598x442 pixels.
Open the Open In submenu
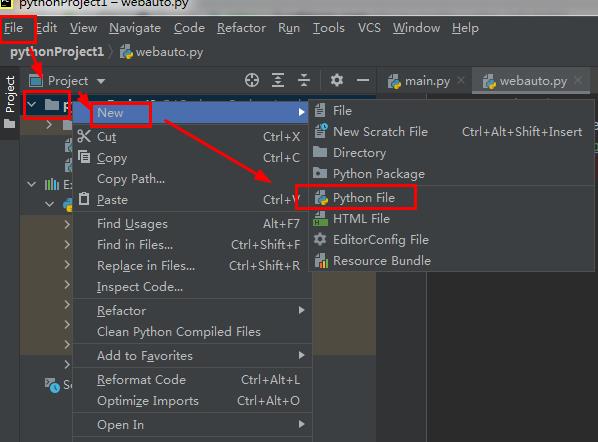pos(191,425)
